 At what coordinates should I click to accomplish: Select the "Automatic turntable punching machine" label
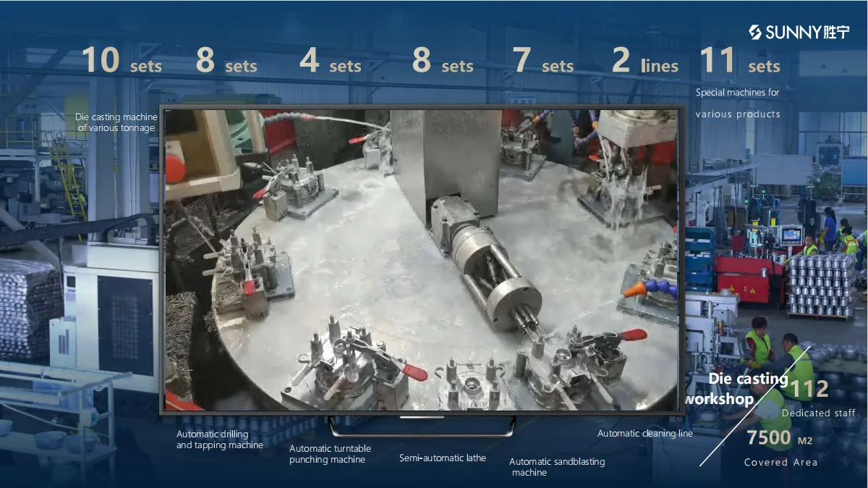pyautogui.click(x=327, y=454)
